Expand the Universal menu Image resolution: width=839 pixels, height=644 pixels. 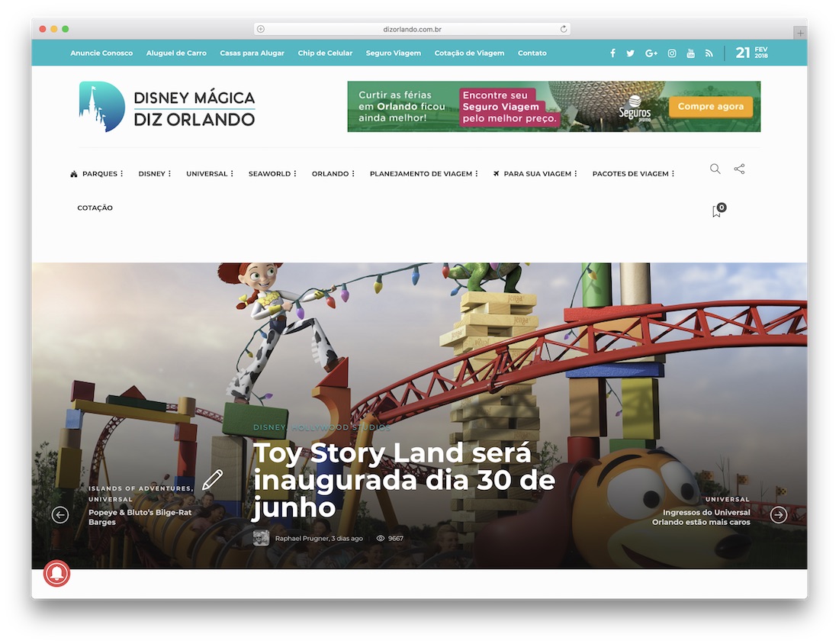[210, 173]
